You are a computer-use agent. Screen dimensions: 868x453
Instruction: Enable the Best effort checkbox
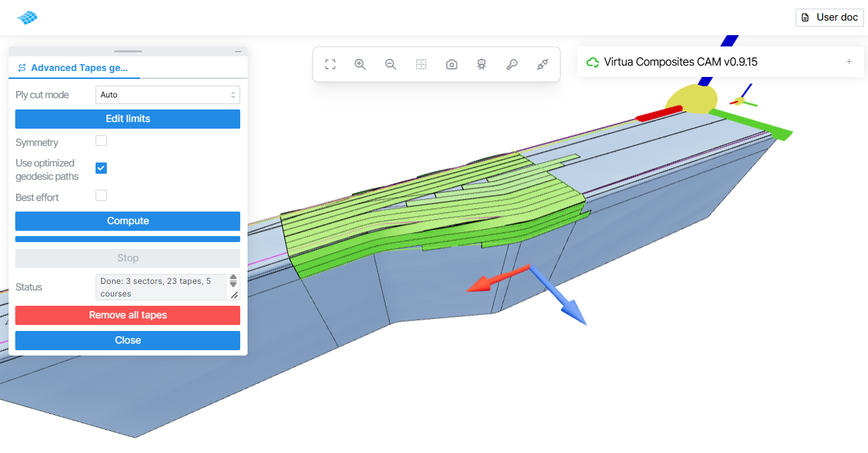click(x=101, y=196)
